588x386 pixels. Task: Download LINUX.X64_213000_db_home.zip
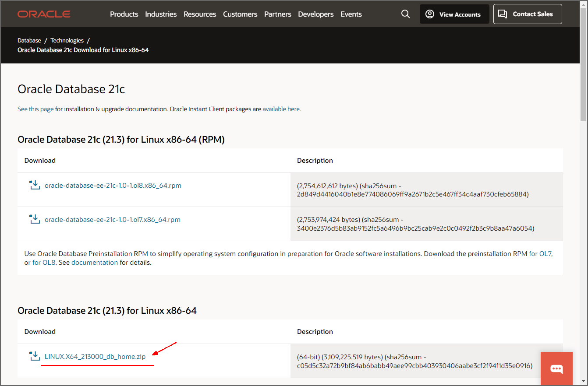pos(95,357)
